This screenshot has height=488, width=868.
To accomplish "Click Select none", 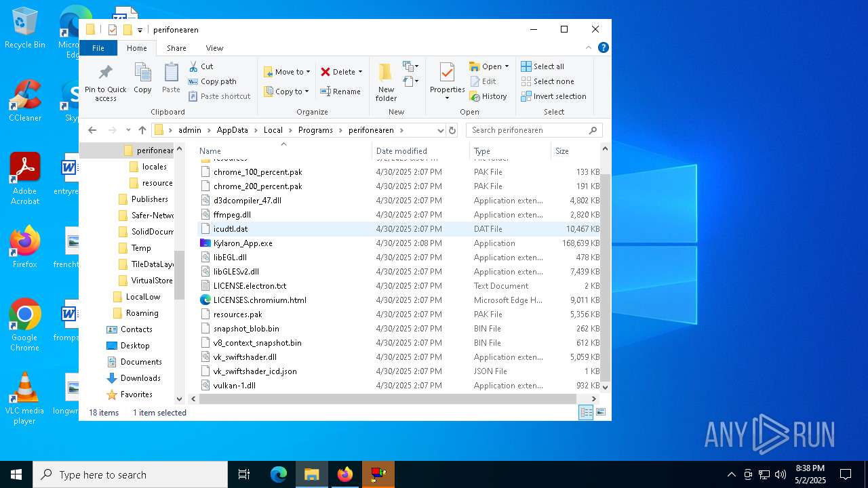I will [x=547, y=81].
